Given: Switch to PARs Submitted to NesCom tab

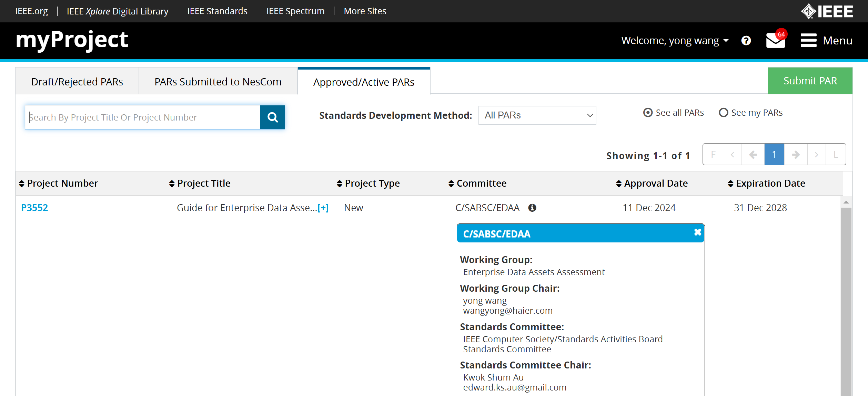Looking at the screenshot, I should click(x=218, y=82).
